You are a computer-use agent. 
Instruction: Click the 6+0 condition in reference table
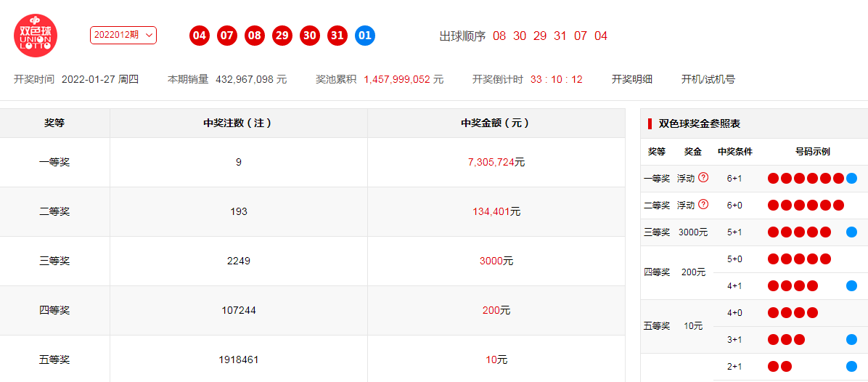(x=734, y=206)
